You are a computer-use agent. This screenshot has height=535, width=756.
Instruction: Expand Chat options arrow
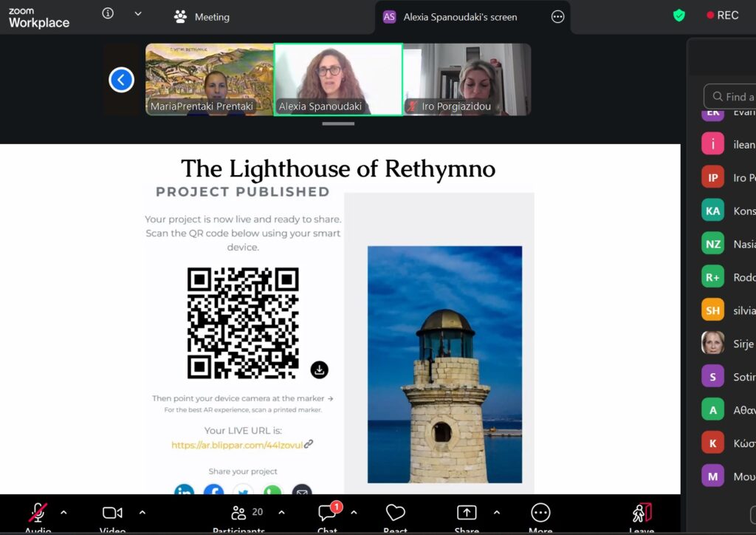pyautogui.click(x=354, y=513)
